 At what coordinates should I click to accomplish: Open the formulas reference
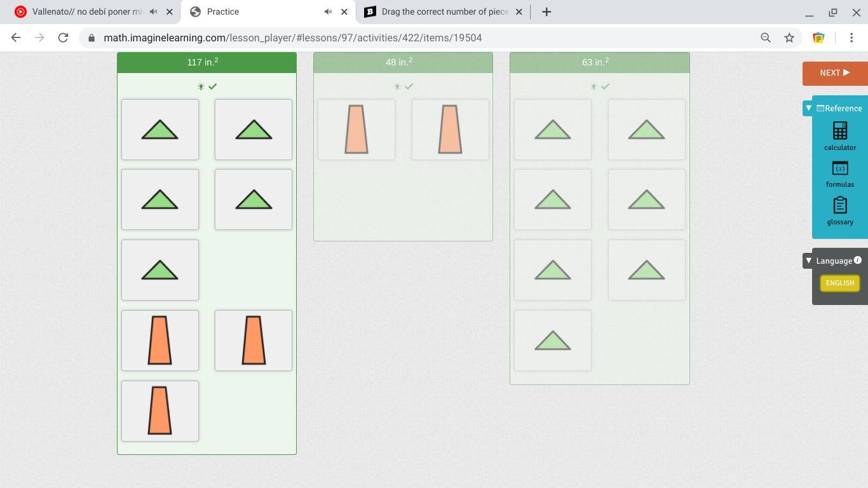839,173
